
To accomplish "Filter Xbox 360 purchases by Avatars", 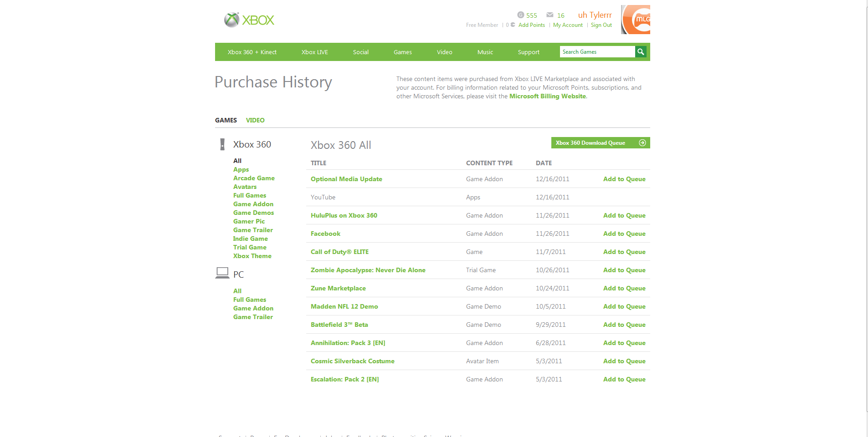I will [x=245, y=187].
